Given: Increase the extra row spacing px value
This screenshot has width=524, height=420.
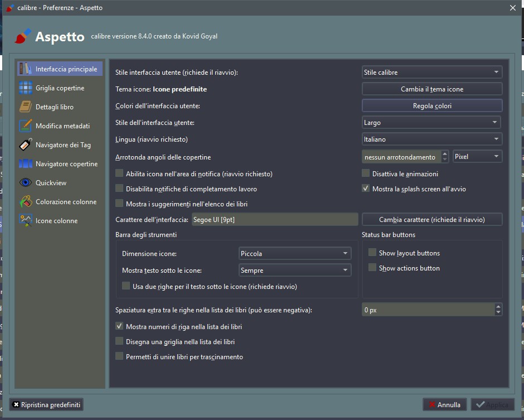Looking at the screenshot, I should [498, 306].
